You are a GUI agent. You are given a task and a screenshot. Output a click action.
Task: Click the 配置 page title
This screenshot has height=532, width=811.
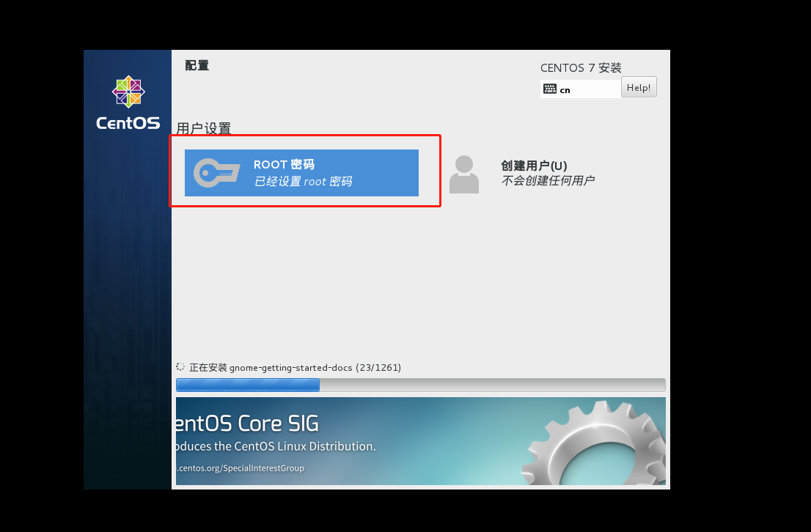point(197,66)
